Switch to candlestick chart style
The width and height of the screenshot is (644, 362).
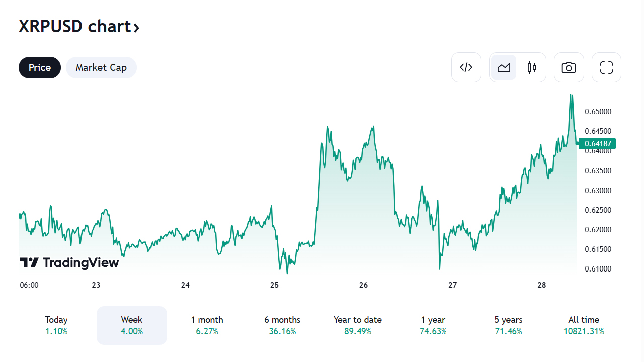[x=532, y=67]
